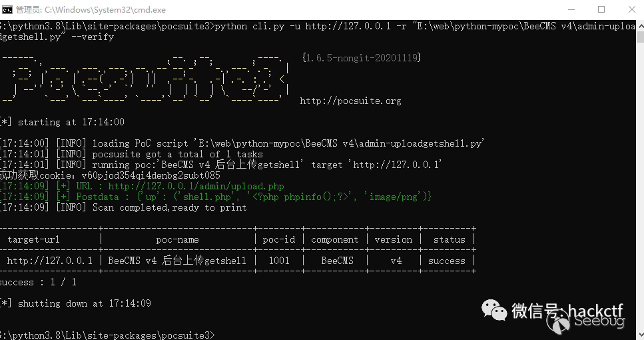Screen dimensions: 644x340
Task: Close the cmd.exe window
Action: click(x=631, y=9)
